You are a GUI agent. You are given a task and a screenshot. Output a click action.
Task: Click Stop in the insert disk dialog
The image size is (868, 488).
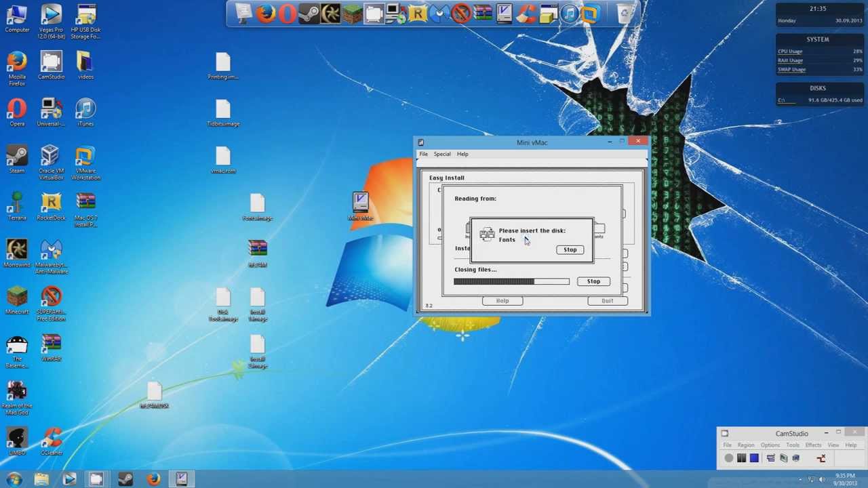click(570, 249)
